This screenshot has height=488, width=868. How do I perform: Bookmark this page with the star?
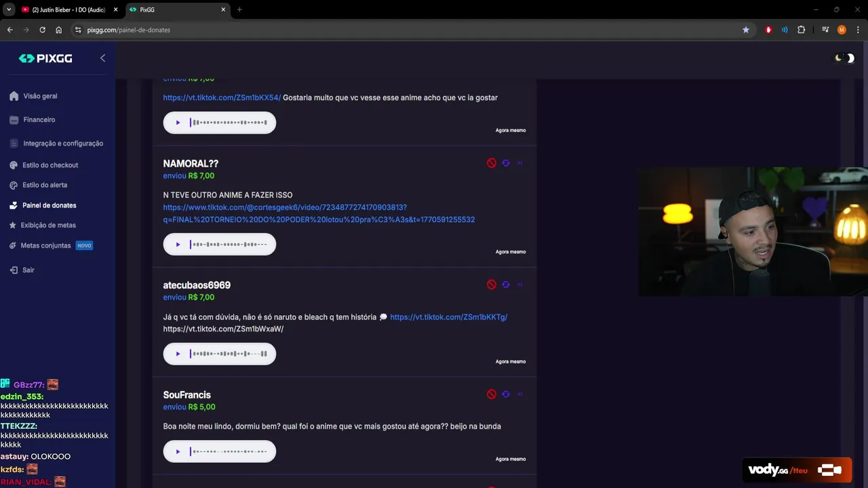[x=746, y=30]
